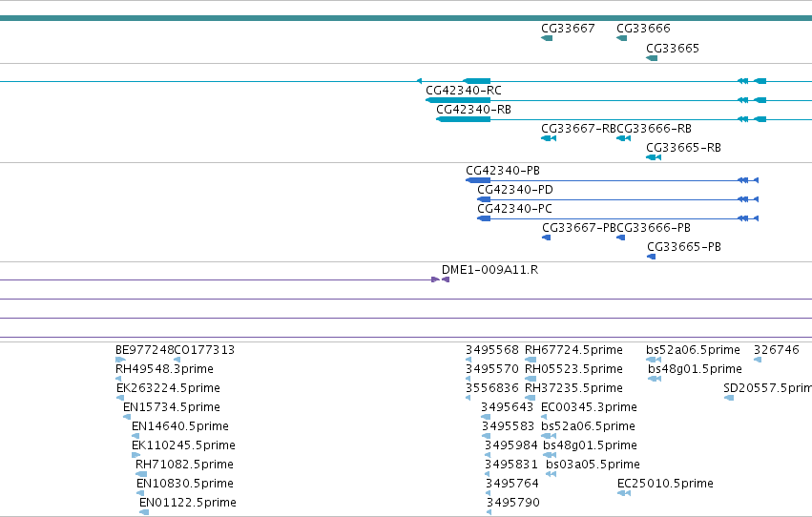The width and height of the screenshot is (812, 517).
Task: Select the EN15734.5prime EST
Action: tap(172, 408)
